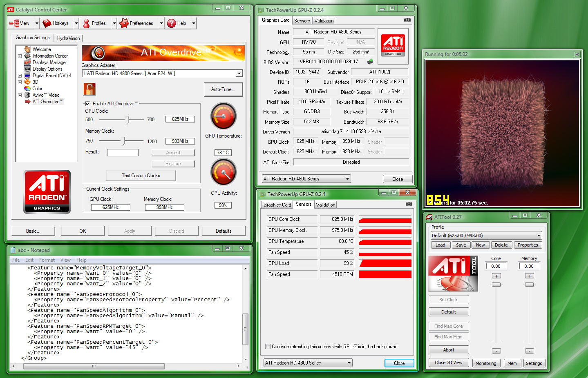Click the ATI Overdrive arrow icon in tree
The width and height of the screenshot is (588, 378).
point(27,102)
